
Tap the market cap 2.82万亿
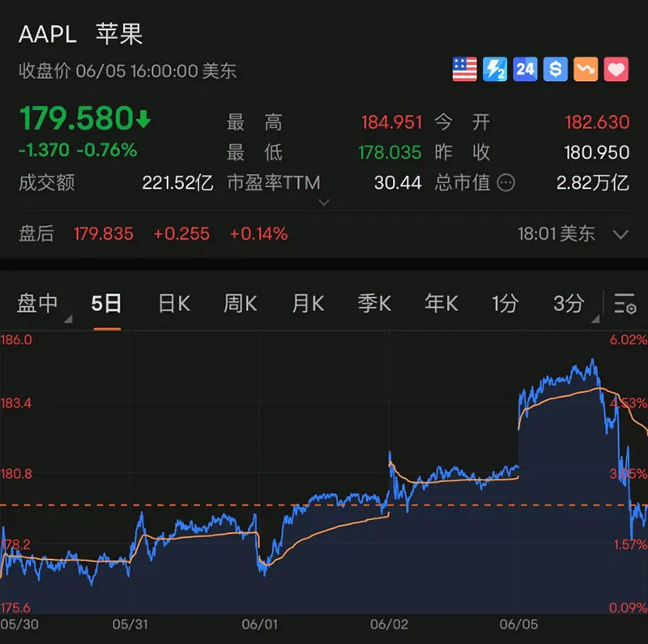point(593,183)
